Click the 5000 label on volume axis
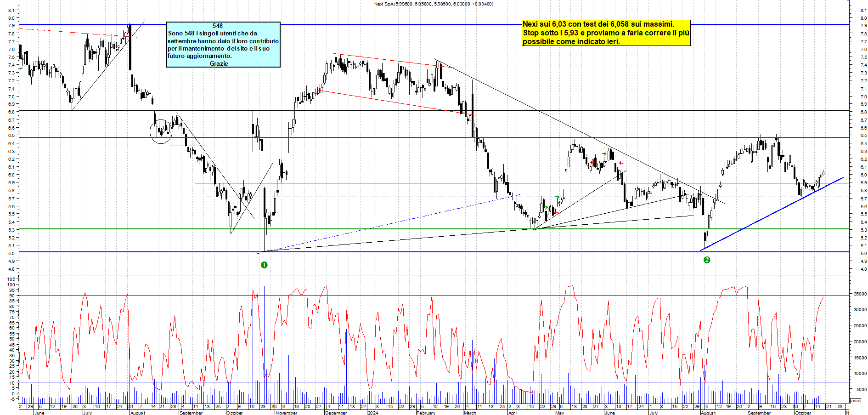This screenshot has height=415, width=868. tap(862, 390)
